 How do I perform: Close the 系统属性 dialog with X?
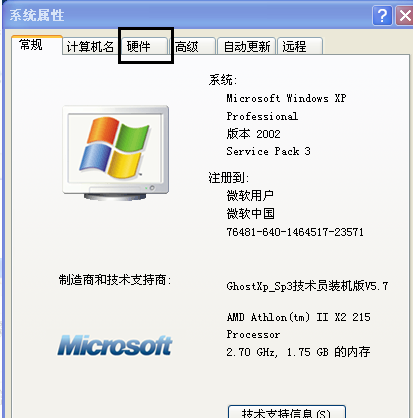404,15
